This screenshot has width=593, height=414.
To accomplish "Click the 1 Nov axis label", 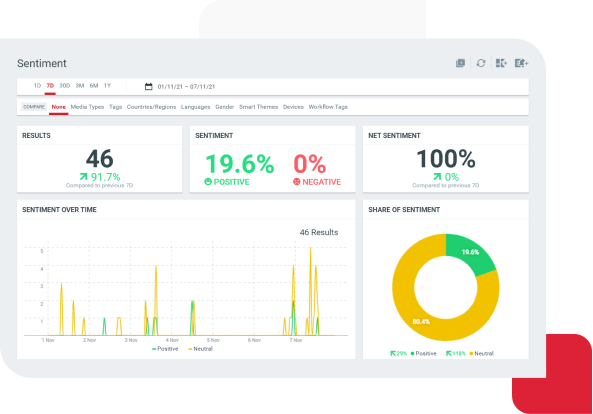I will (48, 340).
